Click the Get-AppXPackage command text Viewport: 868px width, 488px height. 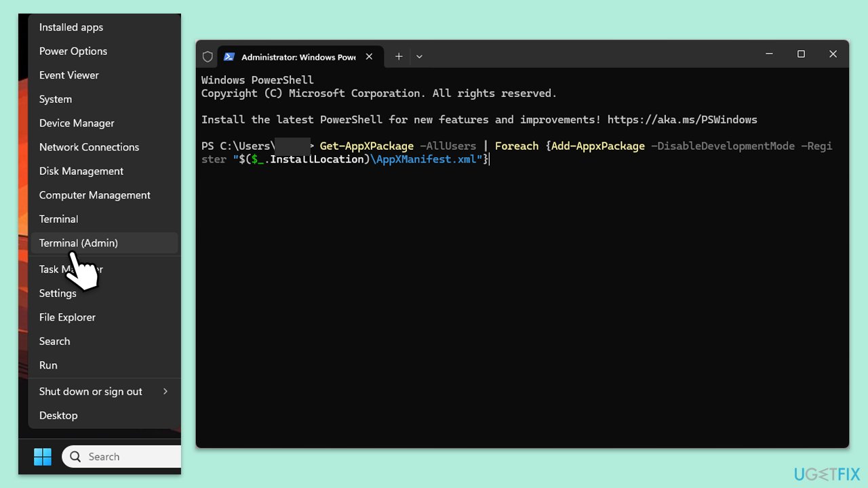pos(366,146)
